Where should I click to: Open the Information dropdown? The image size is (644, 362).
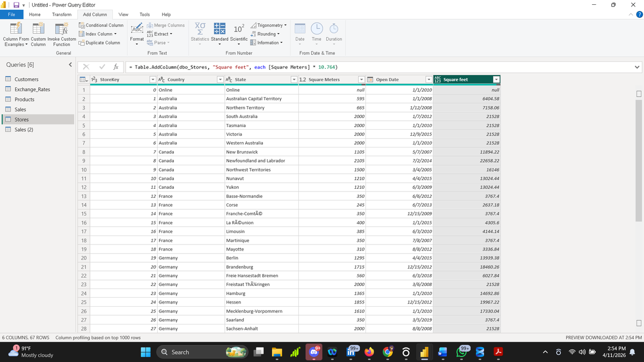(267, 43)
